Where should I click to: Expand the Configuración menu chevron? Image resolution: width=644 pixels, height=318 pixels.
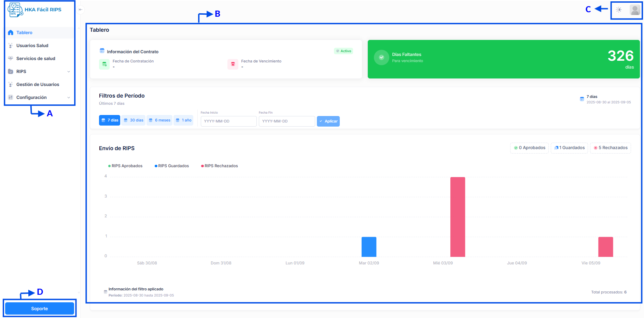tap(69, 98)
